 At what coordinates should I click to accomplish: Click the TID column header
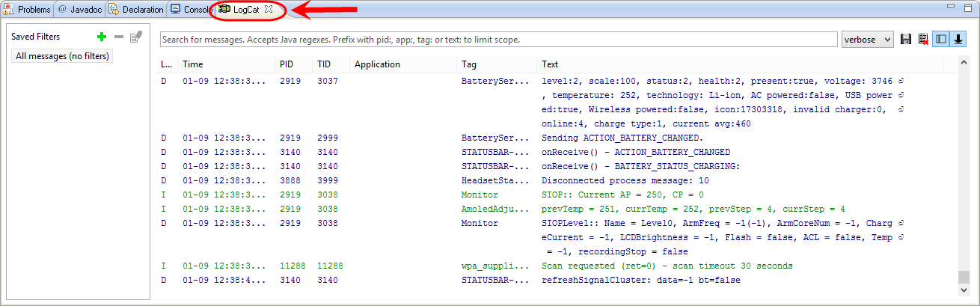click(x=331, y=64)
